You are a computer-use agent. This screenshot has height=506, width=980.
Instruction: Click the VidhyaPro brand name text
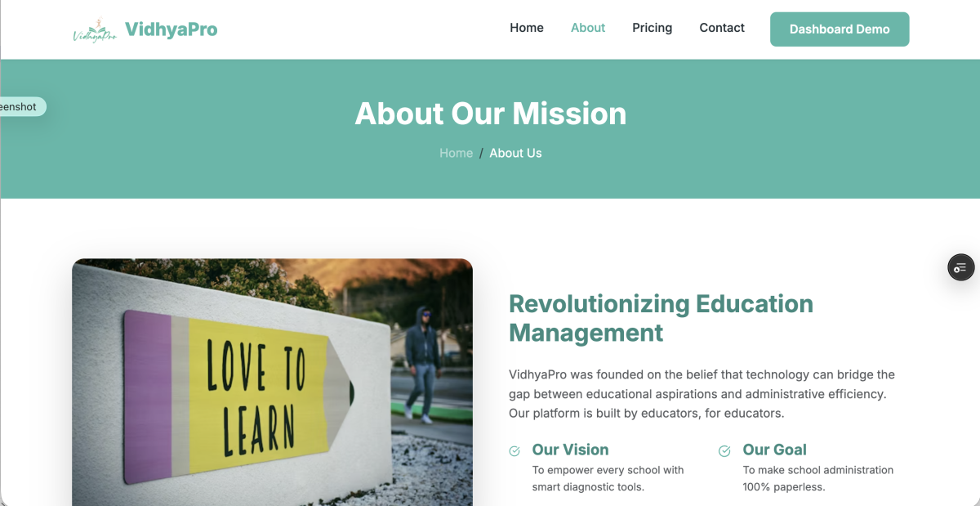click(x=171, y=30)
